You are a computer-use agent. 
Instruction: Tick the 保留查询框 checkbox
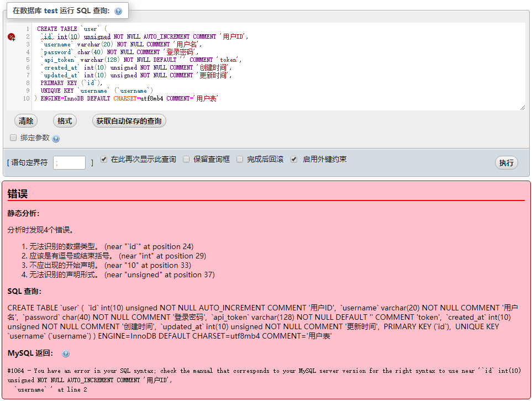[186, 159]
